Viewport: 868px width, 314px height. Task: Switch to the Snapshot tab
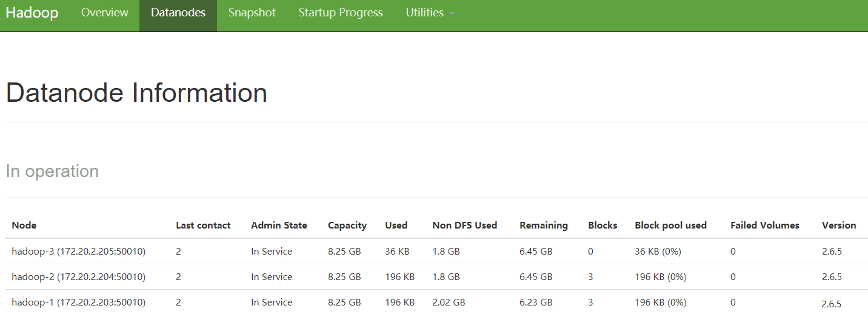pyautogui.click(x=252, y=13)
